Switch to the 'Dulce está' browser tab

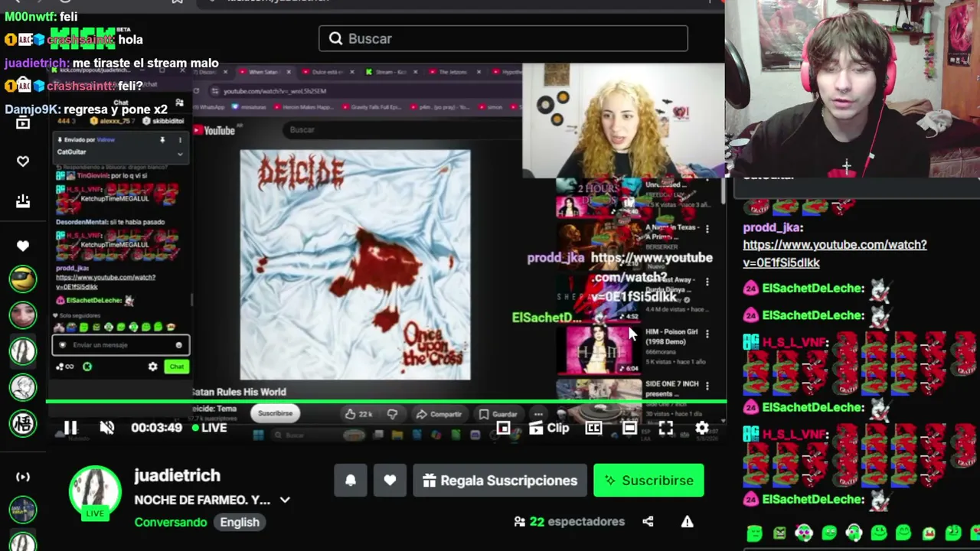[x=326, y=72]
